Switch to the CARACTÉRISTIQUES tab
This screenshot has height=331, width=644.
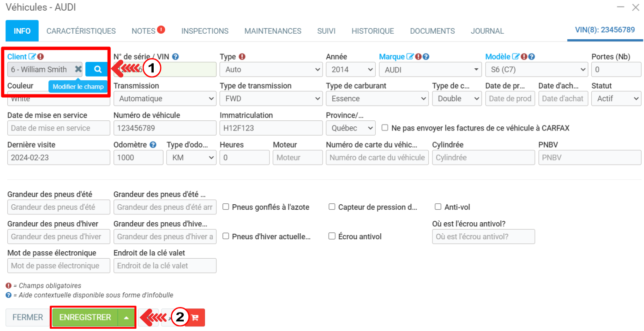[81, 31]
